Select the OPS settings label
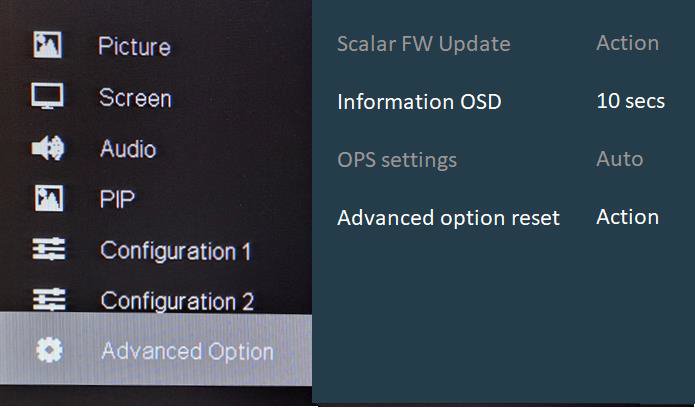The image size is (695, 408). coord(397,160)
